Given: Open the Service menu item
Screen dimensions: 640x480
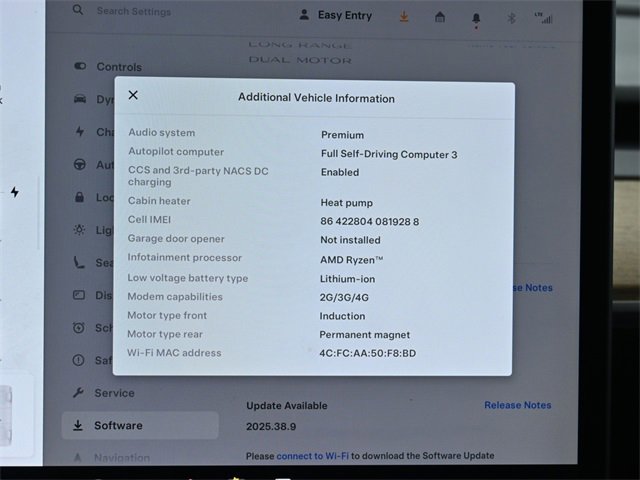Looking at the screenshot, I should (104, 393).
